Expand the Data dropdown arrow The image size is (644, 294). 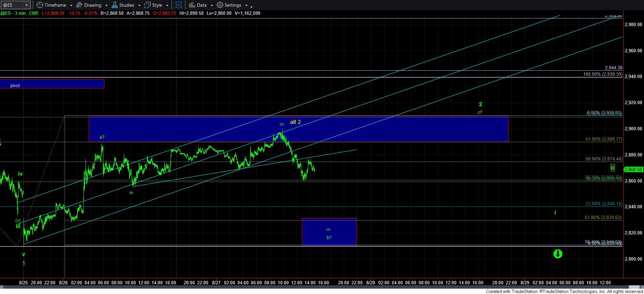click(x=212, y=5)
